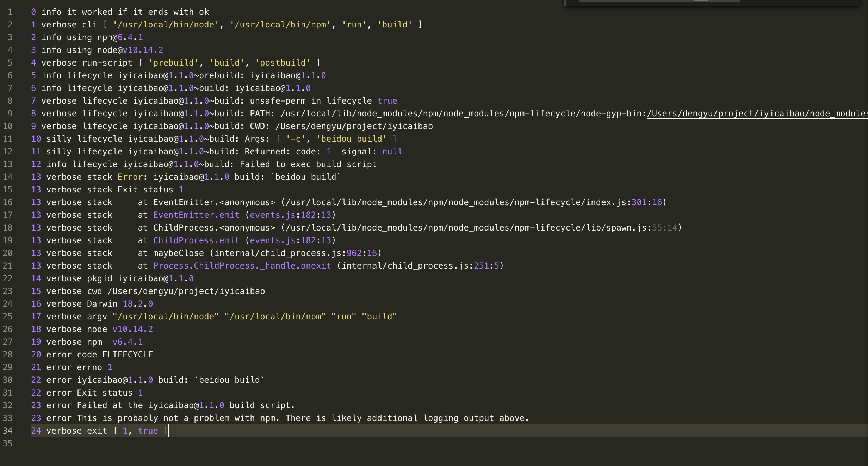The image size is (868, 466).
Task: Click 'maybeClose' in the stack trace
Action: click(178, 253)
